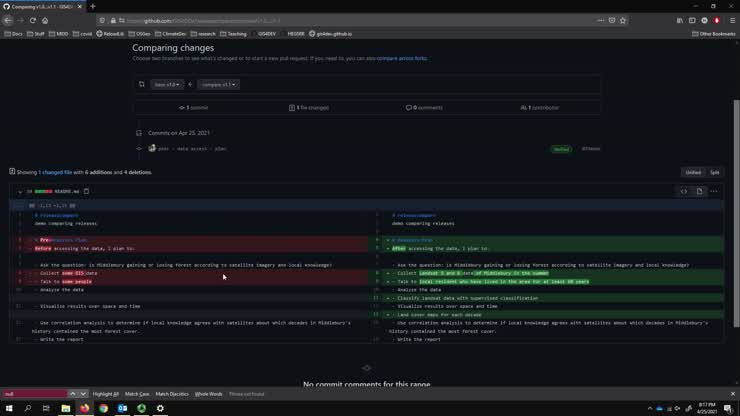Viewport: 740px width, 416px height.
Task: Open the Firefox hamburger menu
Action: [732, 20]
